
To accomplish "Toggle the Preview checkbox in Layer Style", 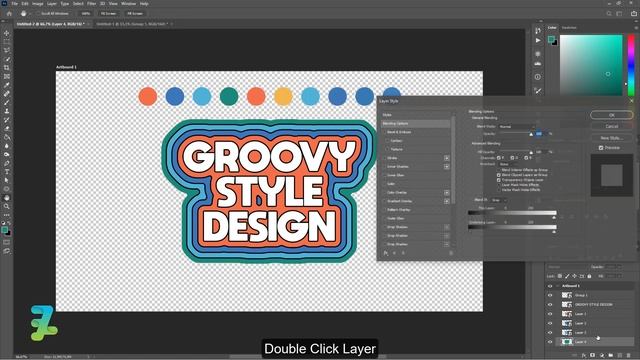I will [x=601, y=148].
